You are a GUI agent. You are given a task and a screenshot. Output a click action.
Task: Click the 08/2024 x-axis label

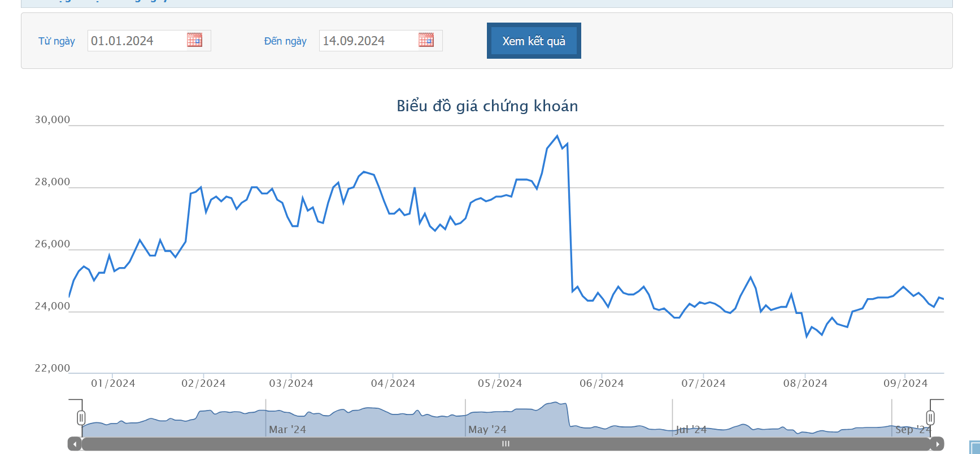point(805,383)
